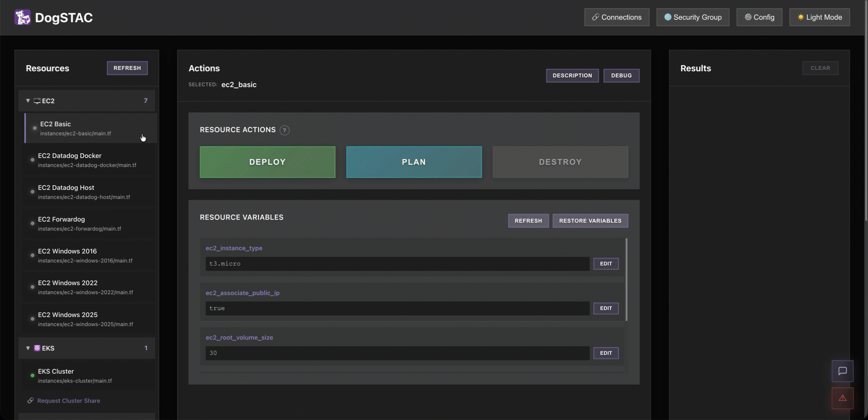Collapse the EKS resource group
This screenshot has width=868, height=420.
tap(28, 348)
